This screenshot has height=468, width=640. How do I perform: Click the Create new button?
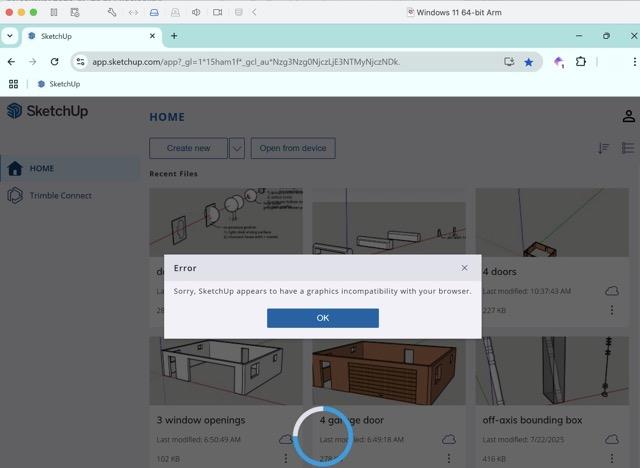click(188, 148)
